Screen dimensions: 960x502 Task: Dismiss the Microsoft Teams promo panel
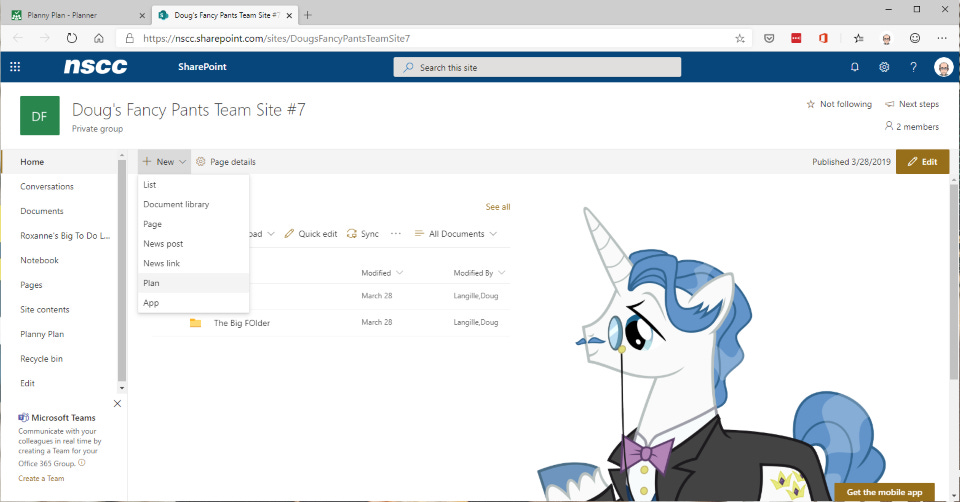[117, 403]
